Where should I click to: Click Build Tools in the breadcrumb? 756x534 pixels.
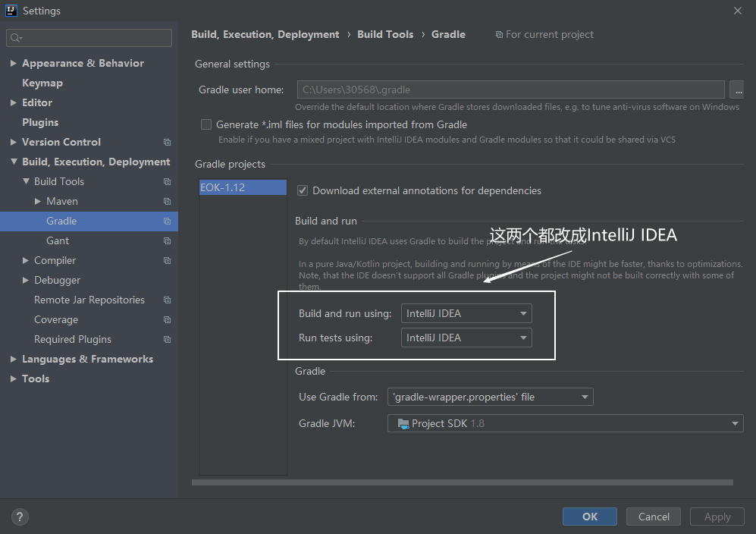click(x=385, y=35)
